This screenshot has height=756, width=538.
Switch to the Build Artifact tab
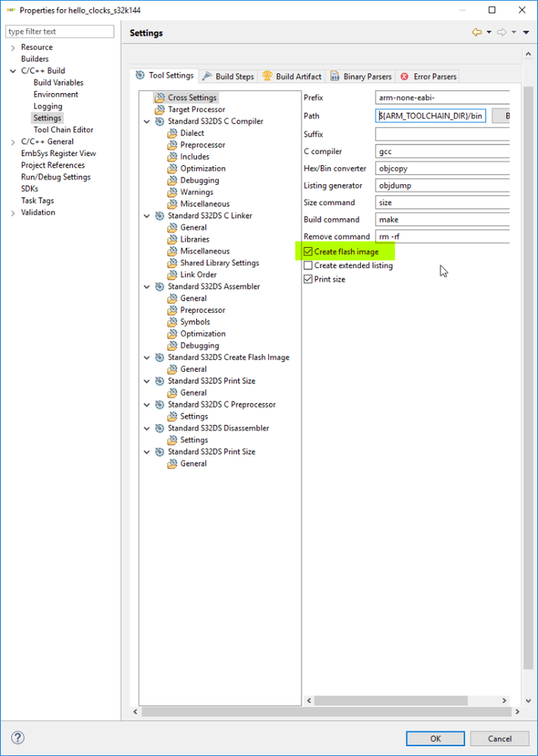pyautogui.click(x=292, y=77)
